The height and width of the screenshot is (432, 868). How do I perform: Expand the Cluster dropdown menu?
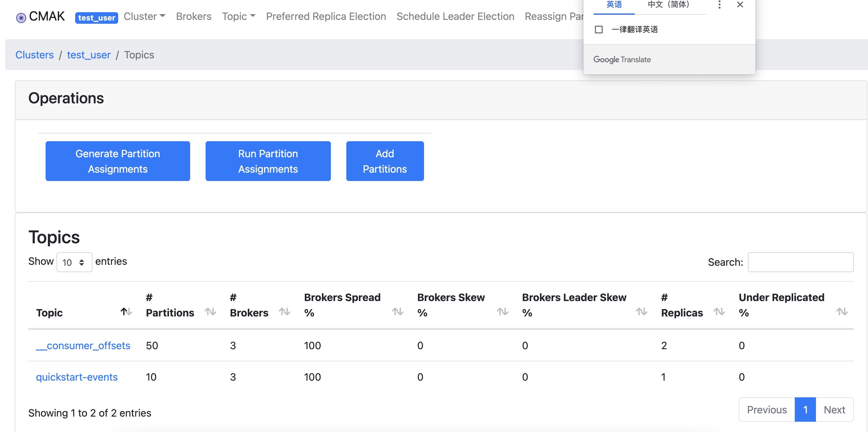[x=145, y=16]
